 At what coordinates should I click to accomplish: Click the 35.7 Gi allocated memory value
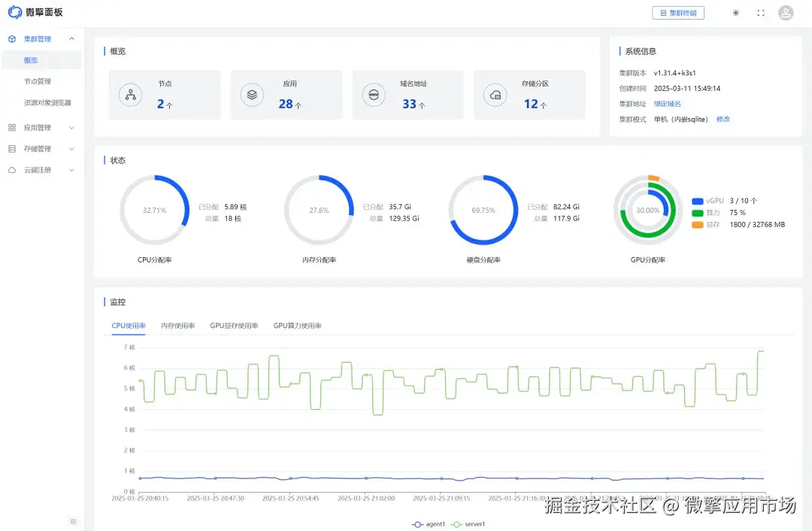coord(400,207)
